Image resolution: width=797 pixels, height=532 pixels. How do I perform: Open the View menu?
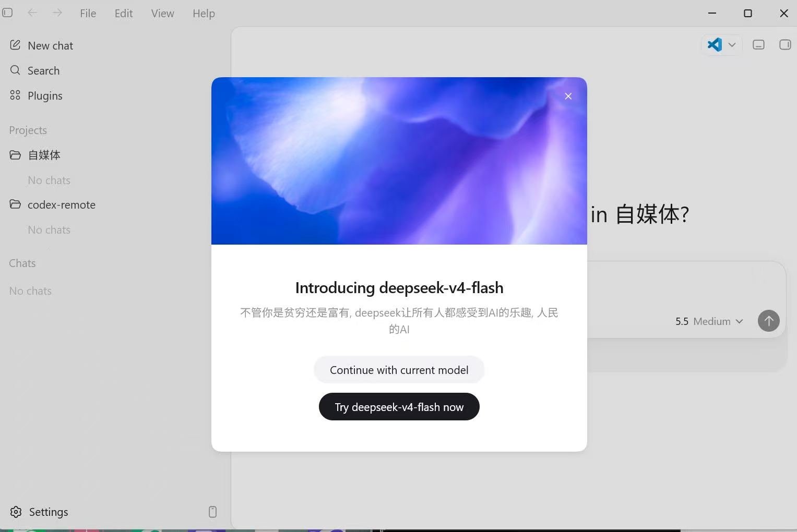162,13
